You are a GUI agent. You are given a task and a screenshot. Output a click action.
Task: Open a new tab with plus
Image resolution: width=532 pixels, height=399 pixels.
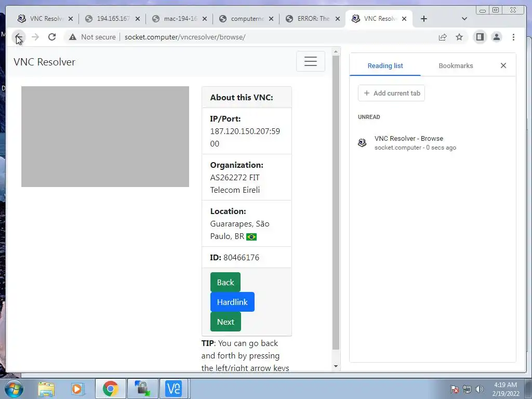424,19
